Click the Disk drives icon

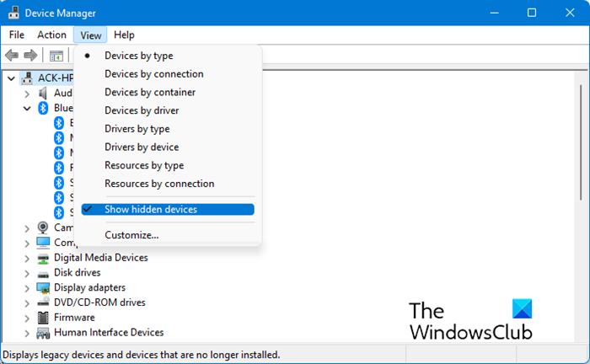point(43,273)
